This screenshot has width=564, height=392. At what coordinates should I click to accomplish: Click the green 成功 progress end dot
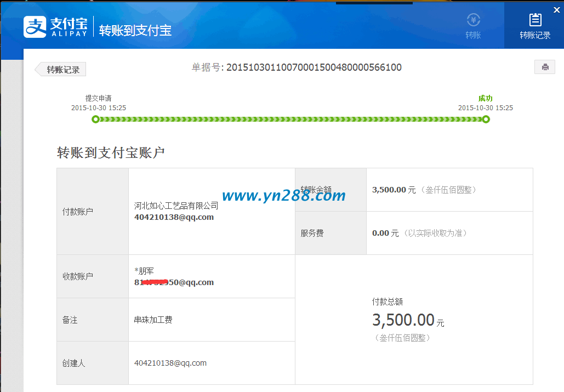486,119
